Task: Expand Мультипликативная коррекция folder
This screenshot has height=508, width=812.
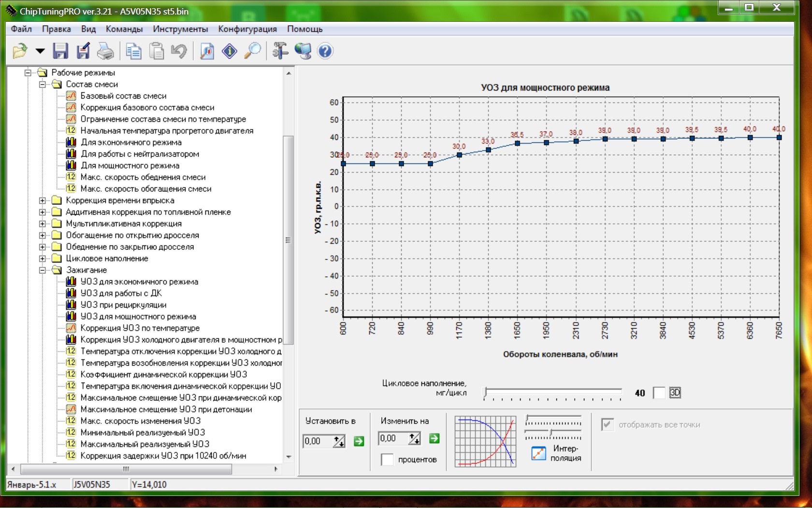Action: tap(43, 224)
